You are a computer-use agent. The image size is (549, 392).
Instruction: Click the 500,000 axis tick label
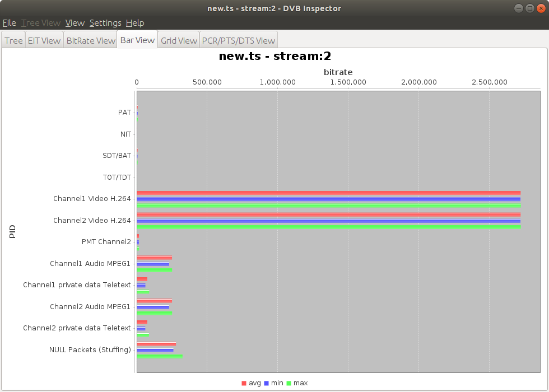pos(207,82)
